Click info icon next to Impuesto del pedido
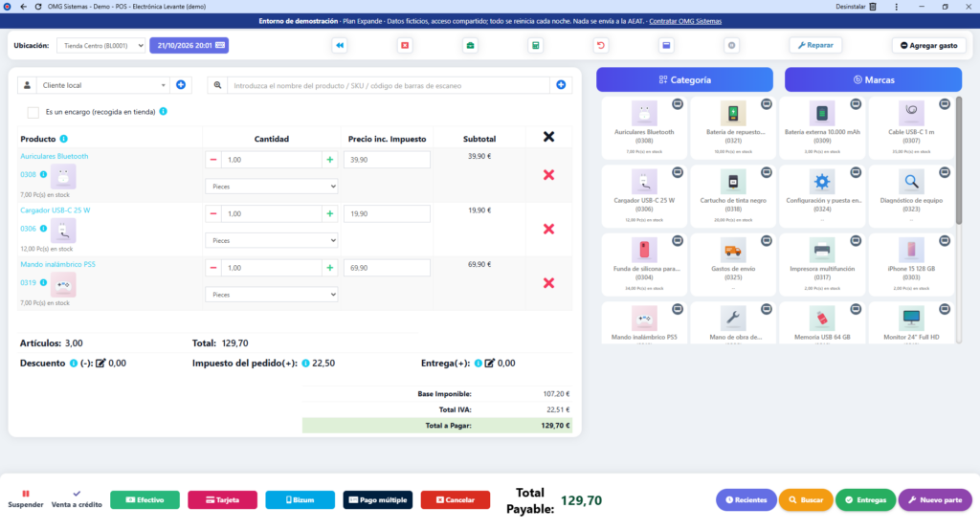 (305, 364)
